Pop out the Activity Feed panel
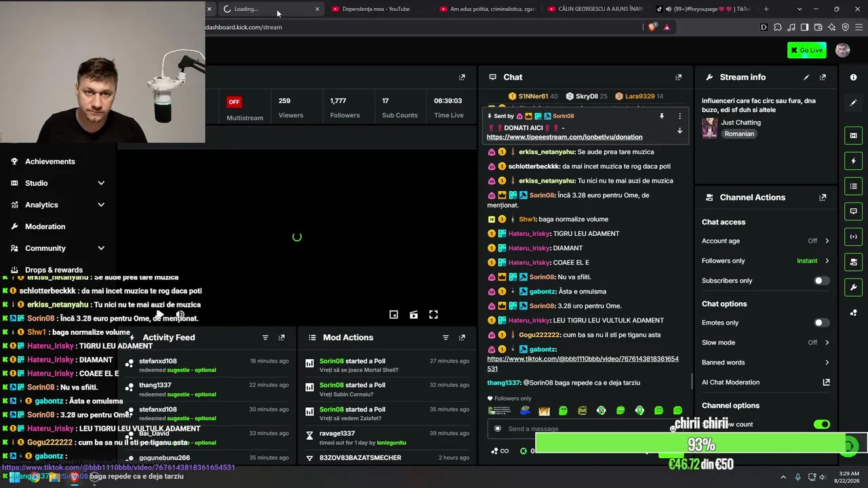Viewport: 868px width, 488px height. click(281, 338)
